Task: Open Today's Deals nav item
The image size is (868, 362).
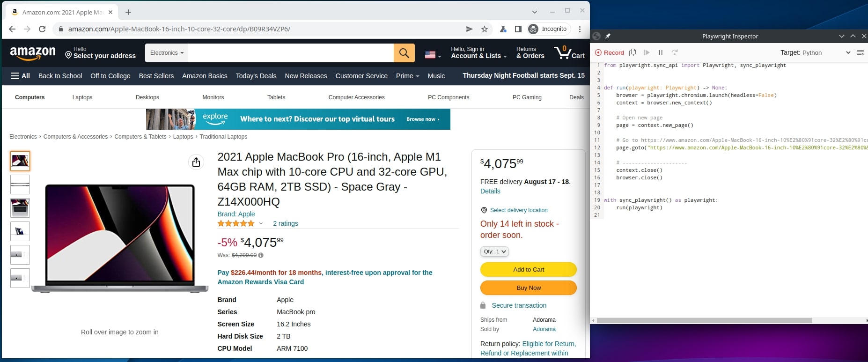Action: 256,76
